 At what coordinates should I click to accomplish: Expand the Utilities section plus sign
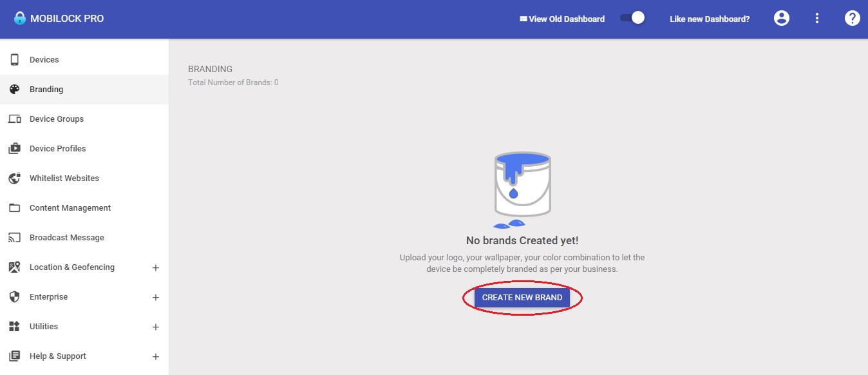(x=155, y=327)
